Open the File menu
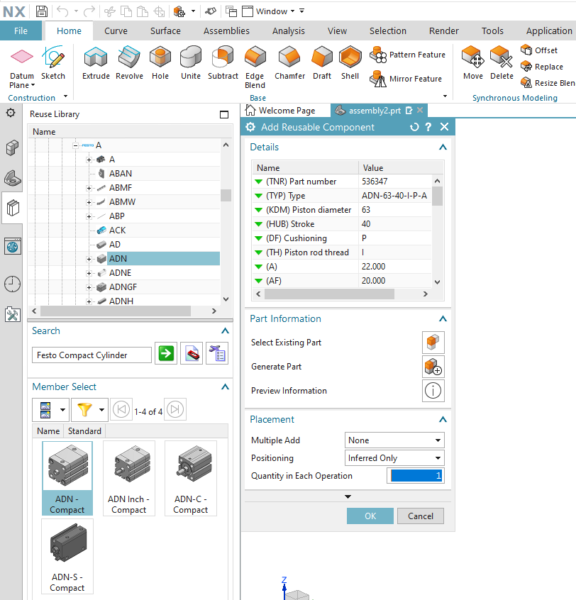This screenshot has width=576, height=600. (x=21, y=31)
